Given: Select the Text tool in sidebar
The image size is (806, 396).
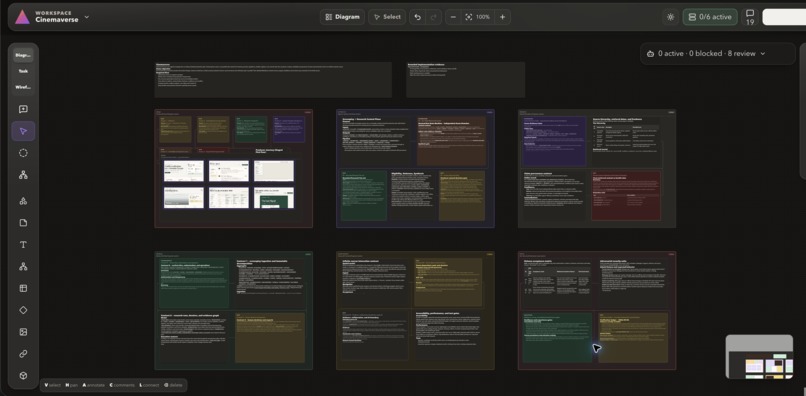Looking at the screenshot, I should coord(23,244).
